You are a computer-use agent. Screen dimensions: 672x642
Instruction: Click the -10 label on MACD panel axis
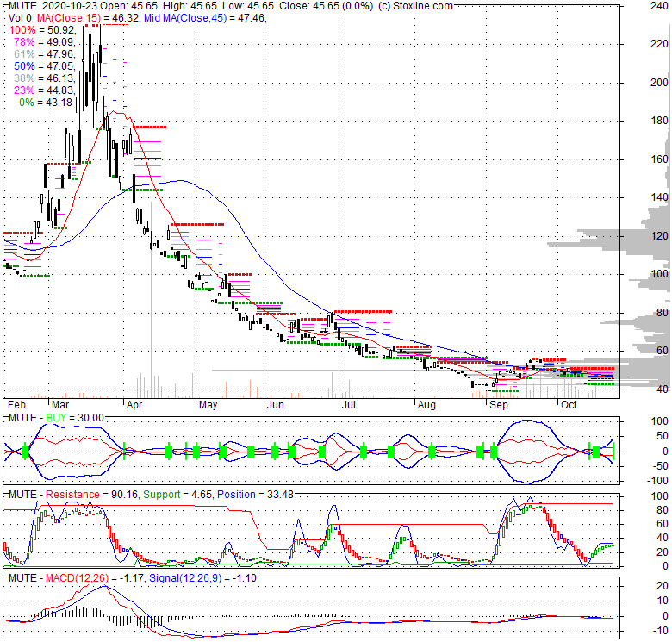click(x=662, y=631)
